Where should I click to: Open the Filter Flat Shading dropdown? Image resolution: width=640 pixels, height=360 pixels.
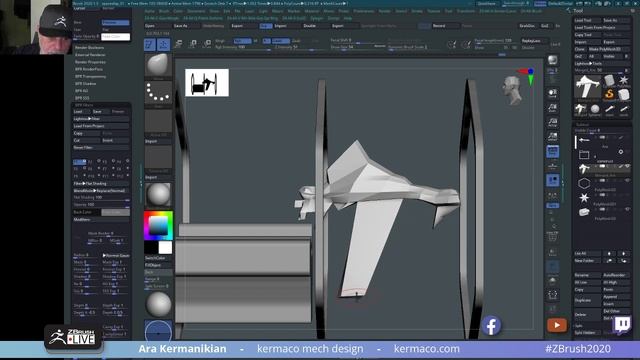click(101, 184)
